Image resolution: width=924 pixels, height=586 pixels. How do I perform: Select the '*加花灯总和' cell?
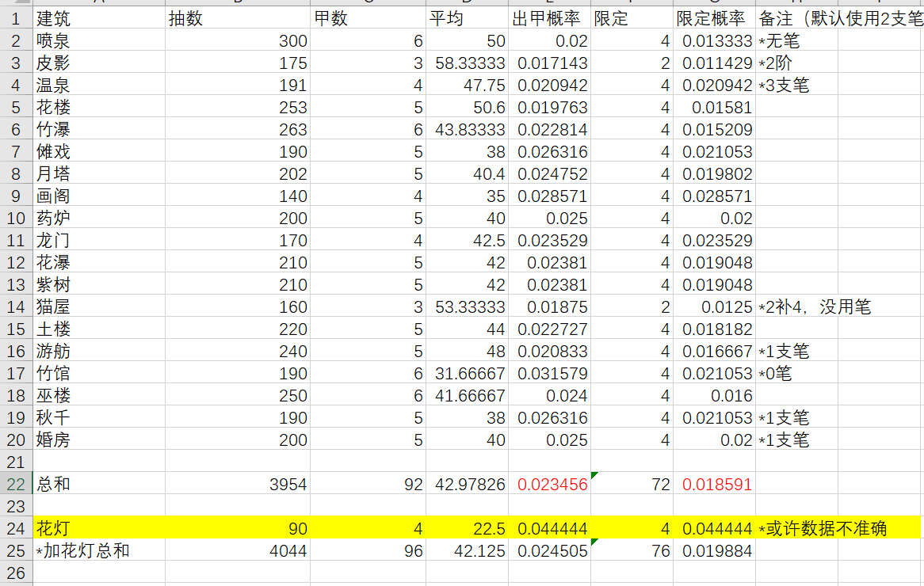pyautogui.click(x=99, y=550)
